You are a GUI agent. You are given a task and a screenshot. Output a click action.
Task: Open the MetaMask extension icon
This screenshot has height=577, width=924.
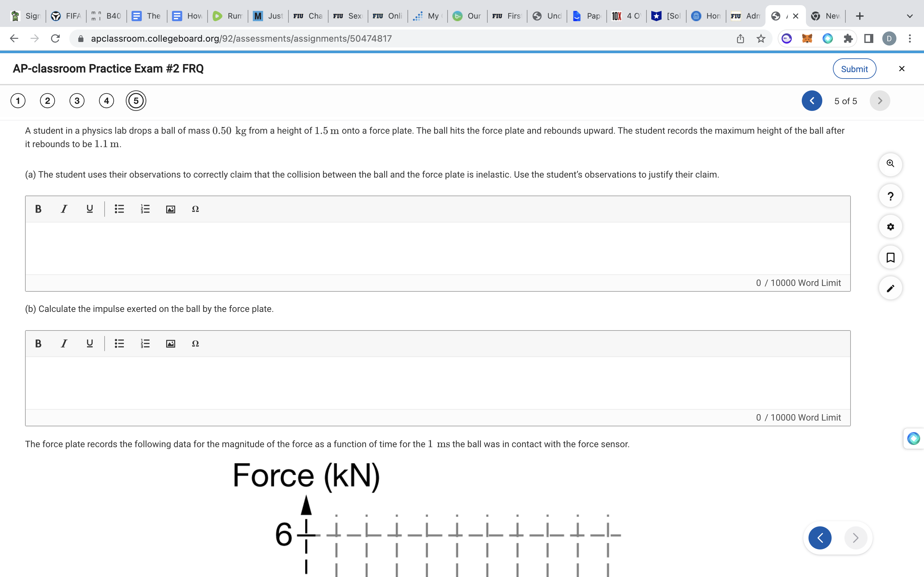point(807,38)
